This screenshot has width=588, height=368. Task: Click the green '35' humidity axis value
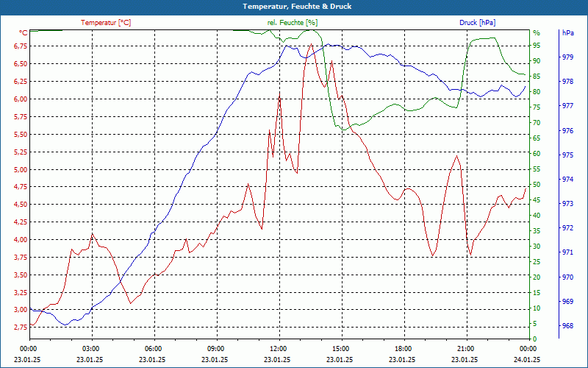coord(537,231)
